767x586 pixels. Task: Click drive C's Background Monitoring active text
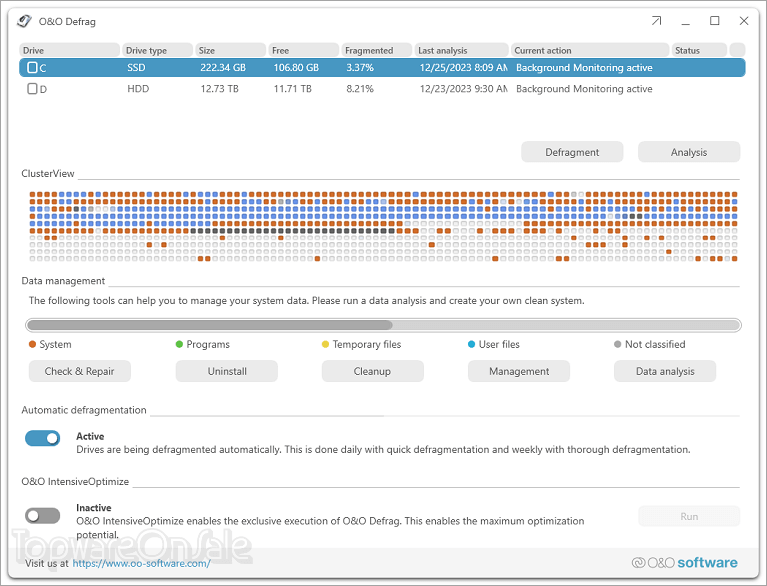[x=584, y=68]
